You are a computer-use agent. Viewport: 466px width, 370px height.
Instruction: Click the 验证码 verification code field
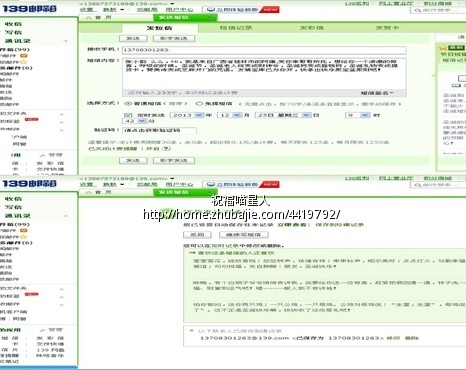tap(159, 130)
